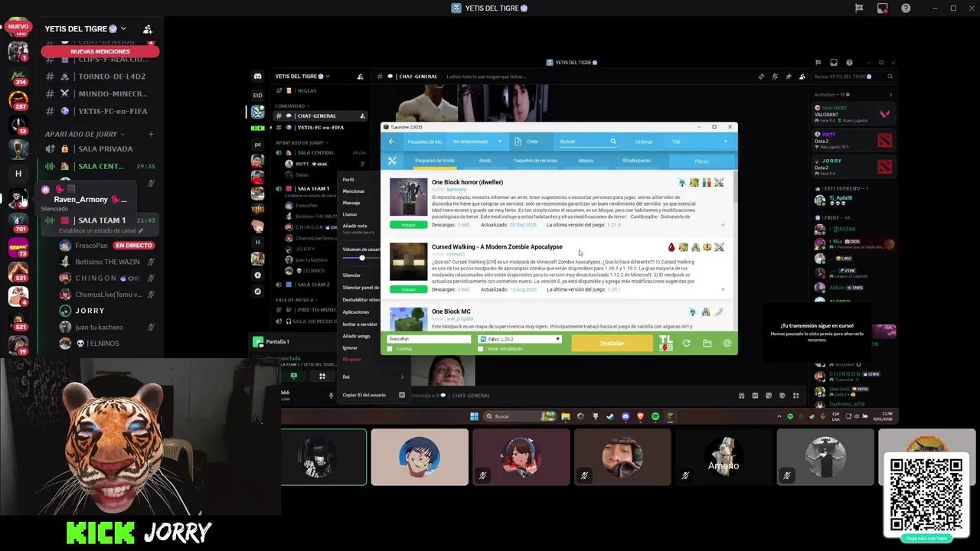This screenshot has height=551, width=980.
Task: Open invite members icon beside YETIS DEL TIGRE
Action: click(x=147, y=29)
